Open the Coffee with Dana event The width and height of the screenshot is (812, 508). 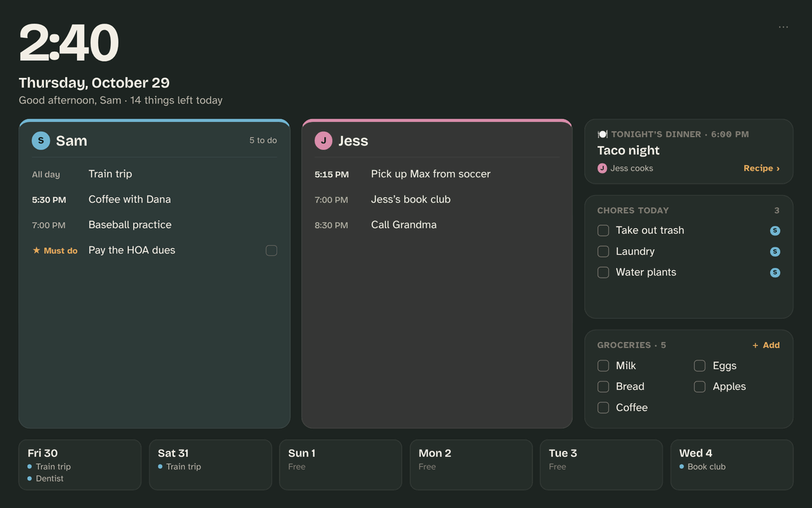[154, 199]
